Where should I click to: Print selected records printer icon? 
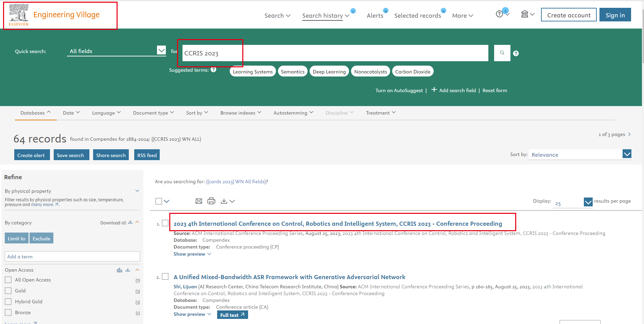[211, 201]
